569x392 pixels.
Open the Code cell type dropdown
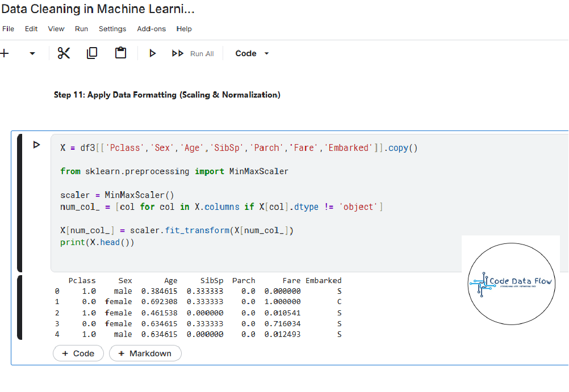pyautogui.click(x=252, y=53)
